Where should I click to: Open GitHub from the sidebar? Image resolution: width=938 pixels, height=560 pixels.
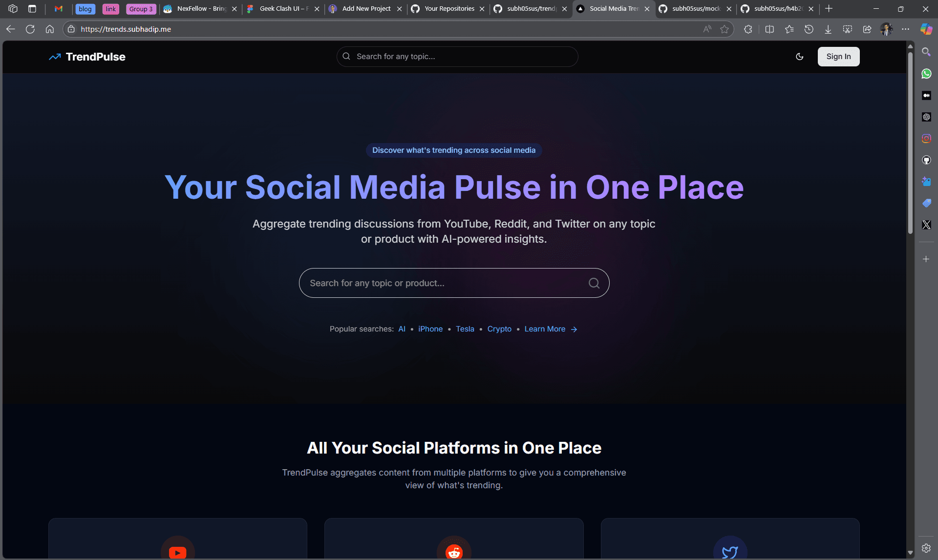(926, 160)
